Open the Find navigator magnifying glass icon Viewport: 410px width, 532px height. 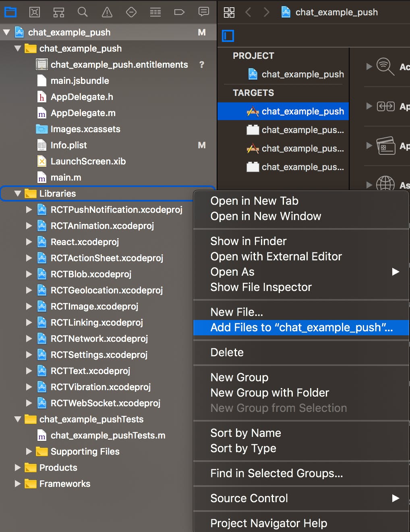[x=83, y=12]
